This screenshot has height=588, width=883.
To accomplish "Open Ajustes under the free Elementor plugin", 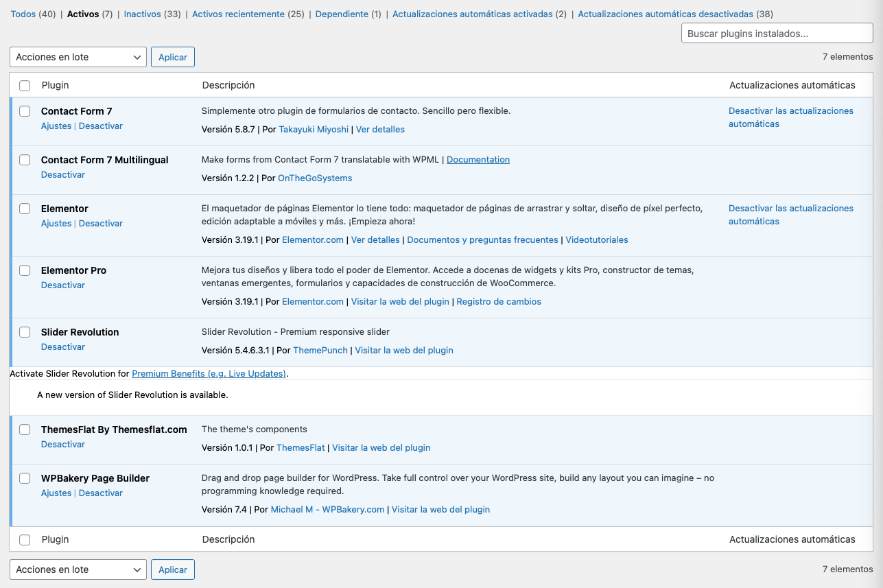I will 56,224.
